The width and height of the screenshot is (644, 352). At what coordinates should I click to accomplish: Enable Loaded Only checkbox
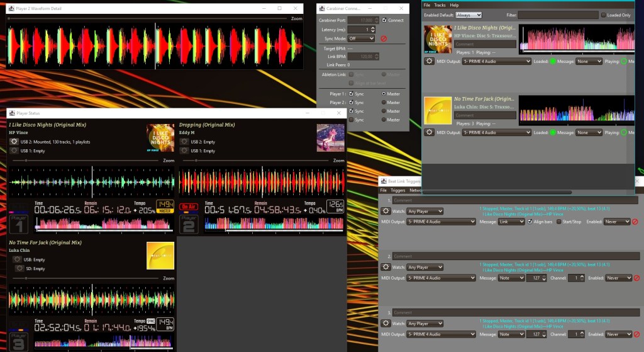(x=603, y=15)
